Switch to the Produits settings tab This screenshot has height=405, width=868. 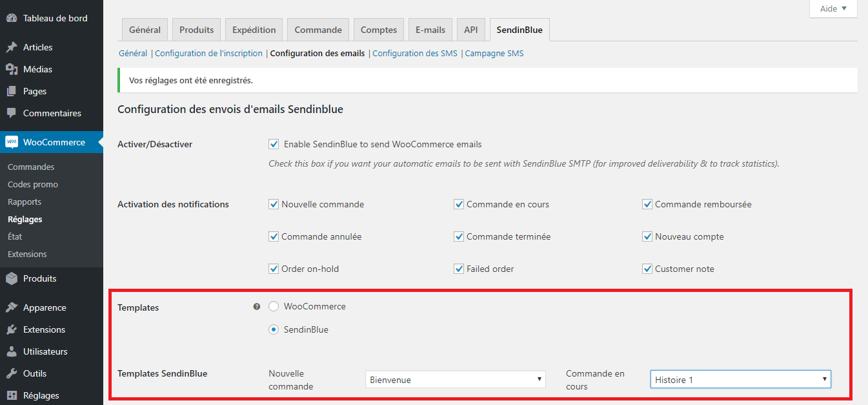[x=197, y=30]
